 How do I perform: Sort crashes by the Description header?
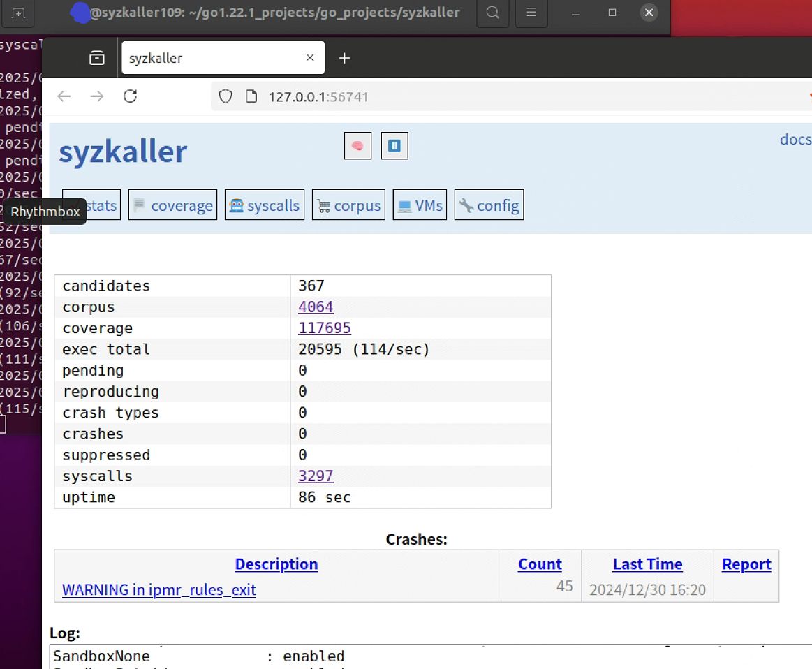276,564
